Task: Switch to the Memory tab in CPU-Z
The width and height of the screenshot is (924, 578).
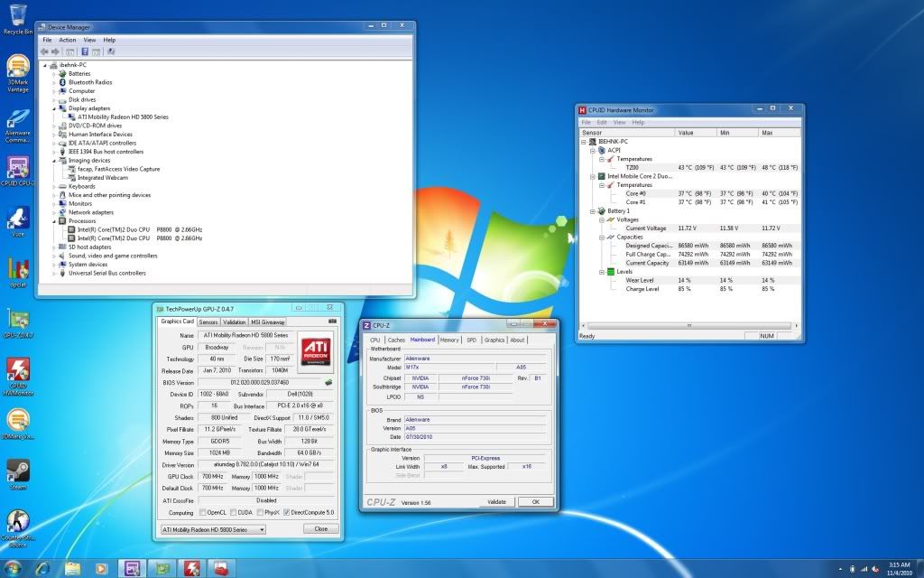Action: 449,340
